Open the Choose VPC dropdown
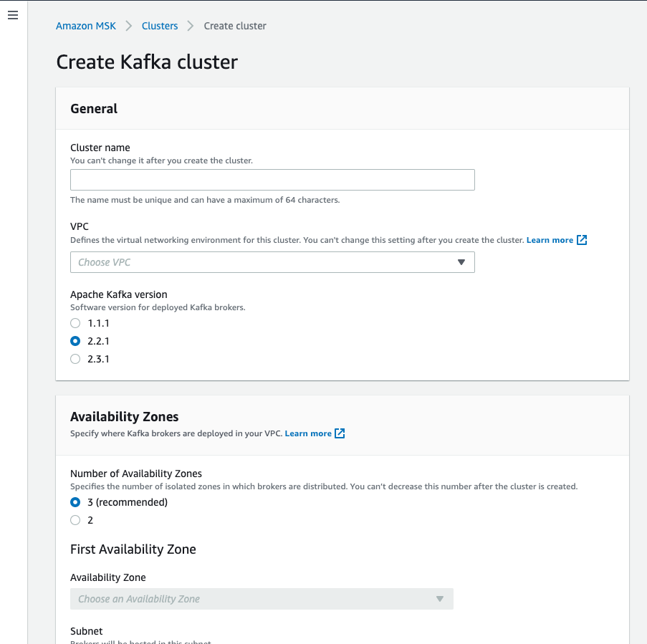 coord(272,262)
